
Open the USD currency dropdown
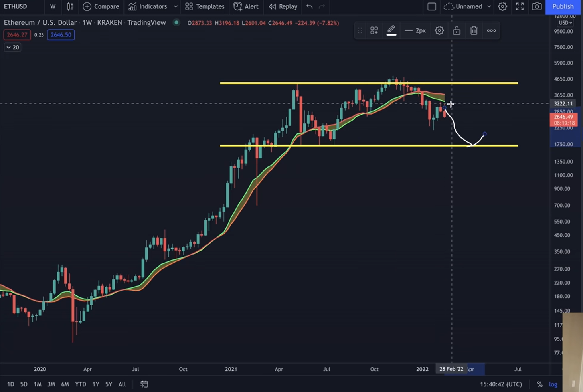point(565,23)
